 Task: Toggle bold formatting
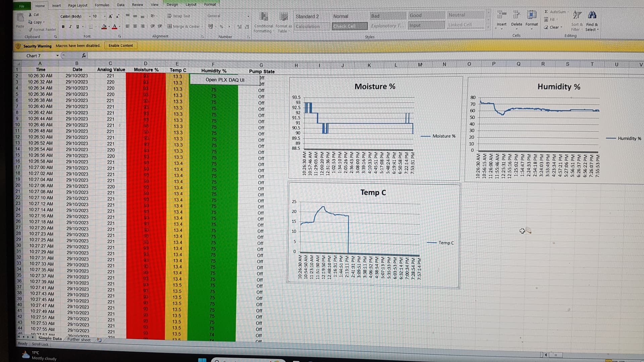[x=63, y=26]
